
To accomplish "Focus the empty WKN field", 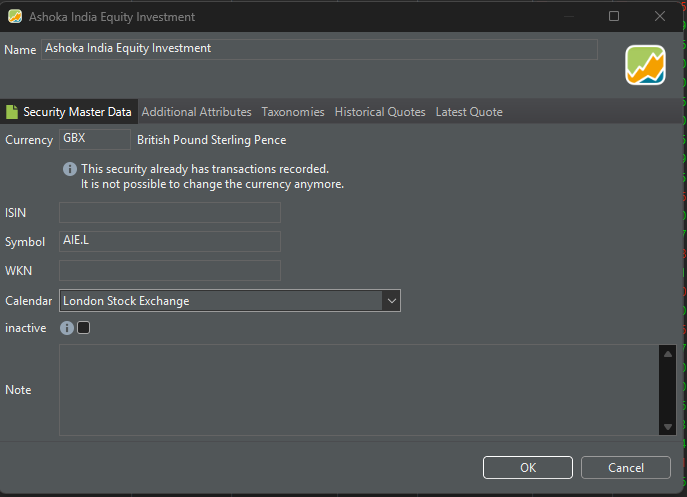I will [x=170, y=270].
